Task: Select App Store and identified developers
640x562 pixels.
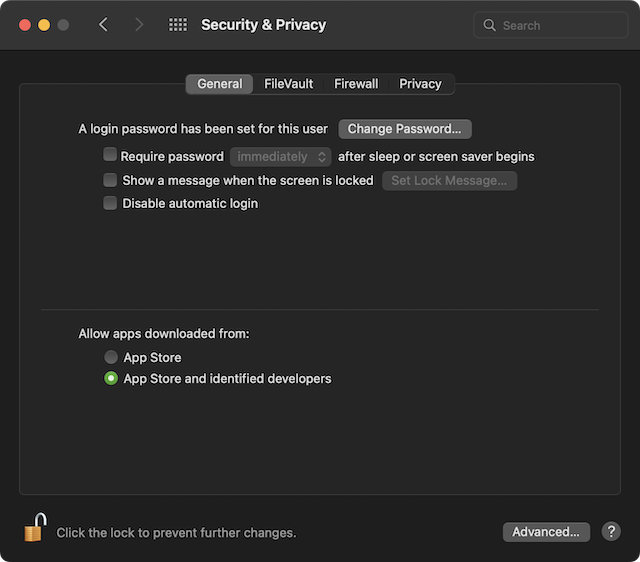Action: click(x=111, y=379)
